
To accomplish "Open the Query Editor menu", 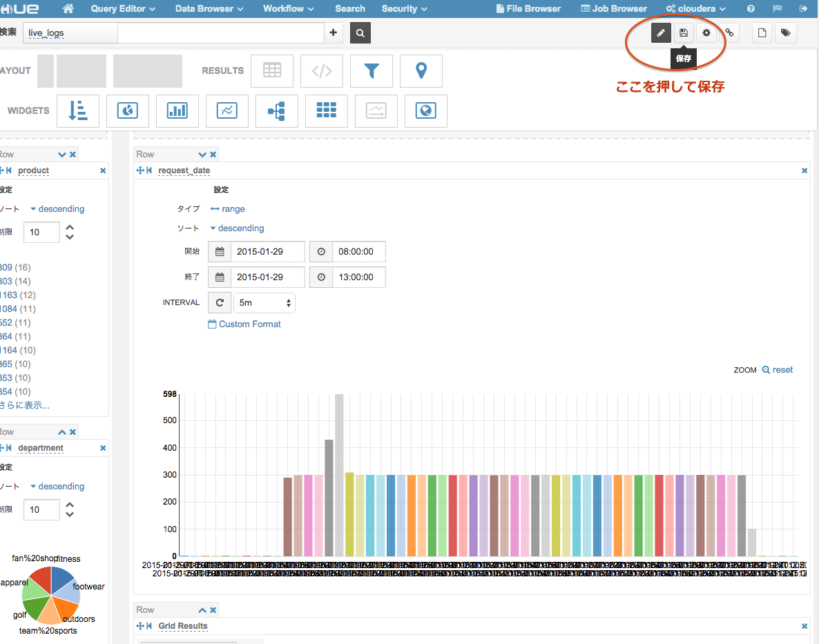I will click(x=123, y=9).
